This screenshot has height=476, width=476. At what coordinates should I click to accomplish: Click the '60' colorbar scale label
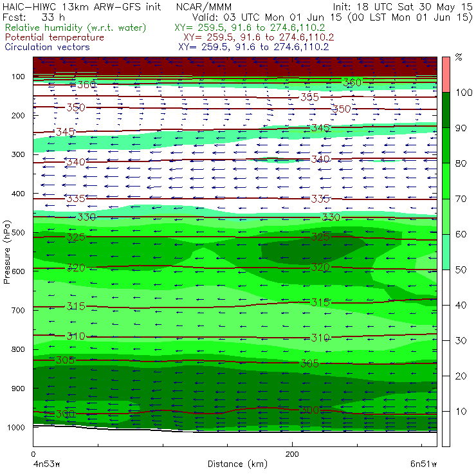(461, 234)
